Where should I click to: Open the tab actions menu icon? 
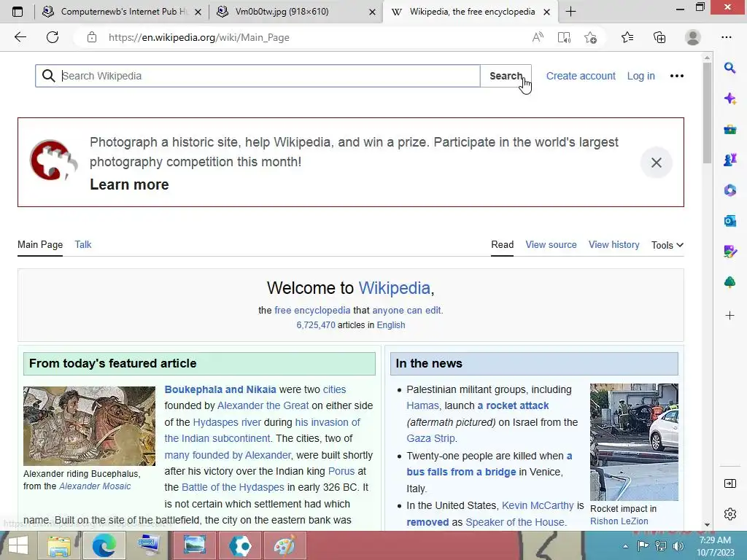point(18,12)
